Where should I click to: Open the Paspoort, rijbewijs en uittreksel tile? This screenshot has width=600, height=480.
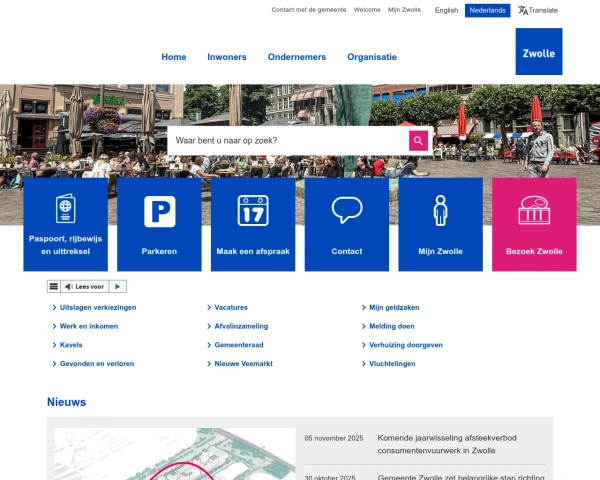coord(65,224)
